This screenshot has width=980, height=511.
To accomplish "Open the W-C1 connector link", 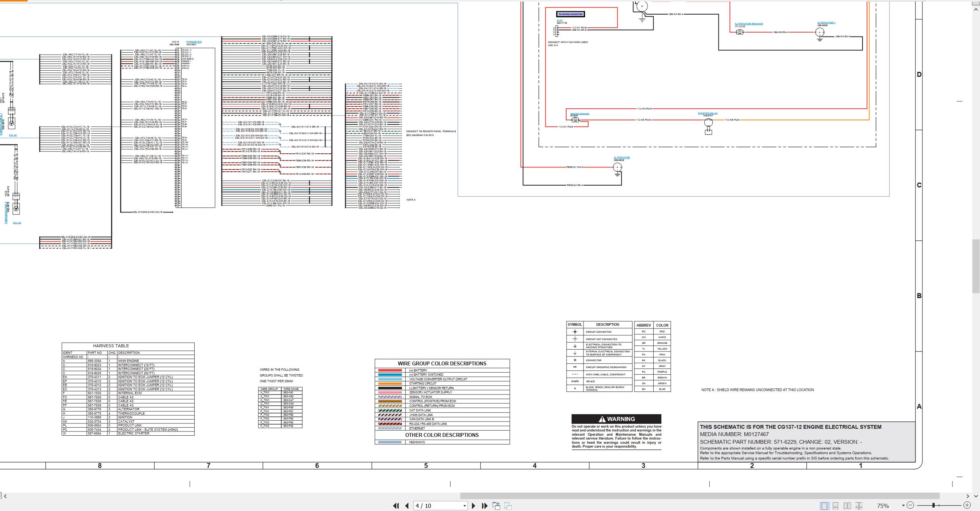I will tap(560, 20).
